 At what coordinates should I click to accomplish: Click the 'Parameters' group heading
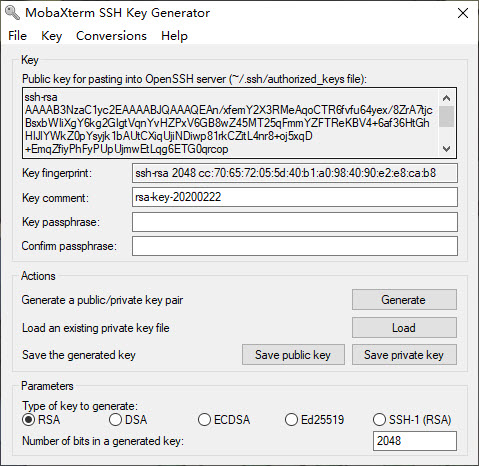click(x=47, y=386)
